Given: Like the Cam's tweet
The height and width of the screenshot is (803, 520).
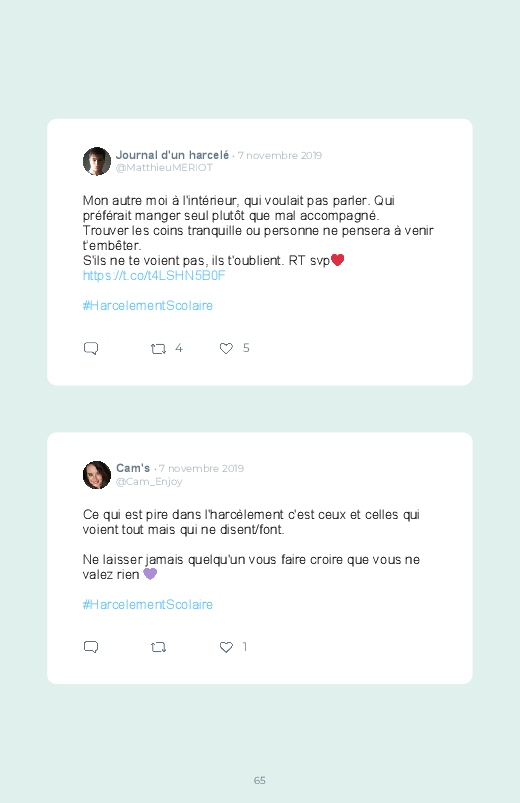Looking at the screenshot, I should (226, 647).
